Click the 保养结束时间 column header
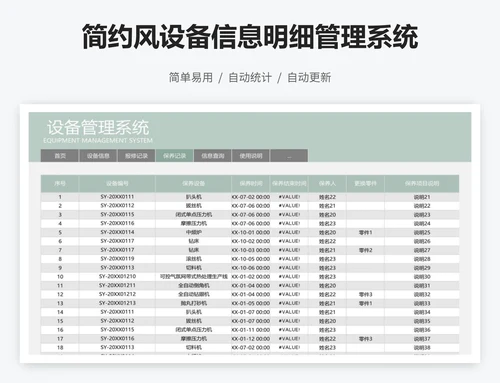 (289, 183)
